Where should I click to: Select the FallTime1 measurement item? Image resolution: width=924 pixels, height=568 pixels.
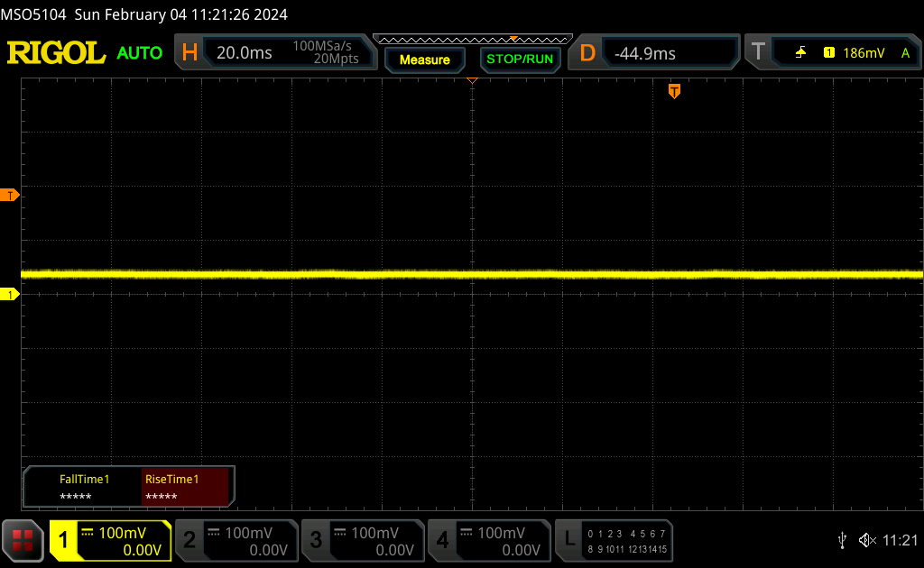tap(84, 487)
